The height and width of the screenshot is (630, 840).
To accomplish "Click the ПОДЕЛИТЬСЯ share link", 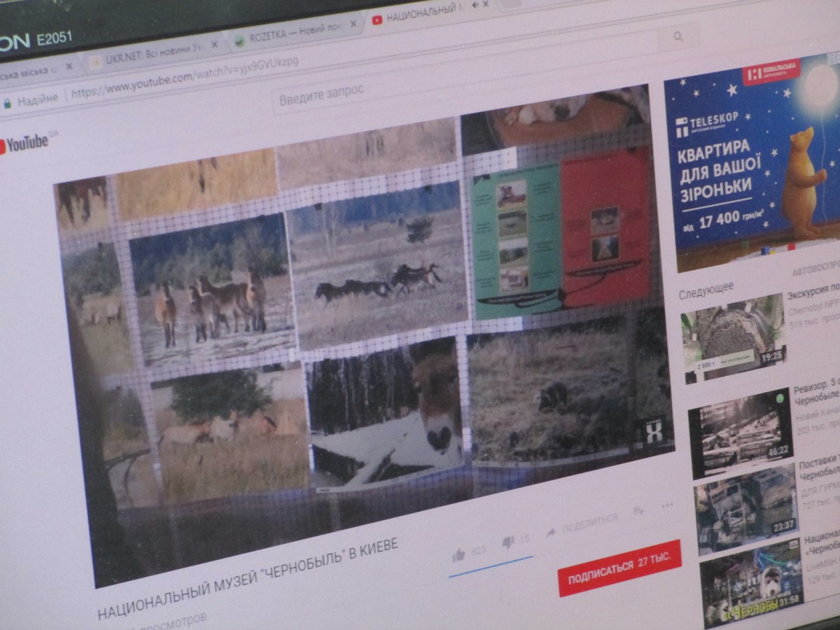I will click(x=589, y=522).
